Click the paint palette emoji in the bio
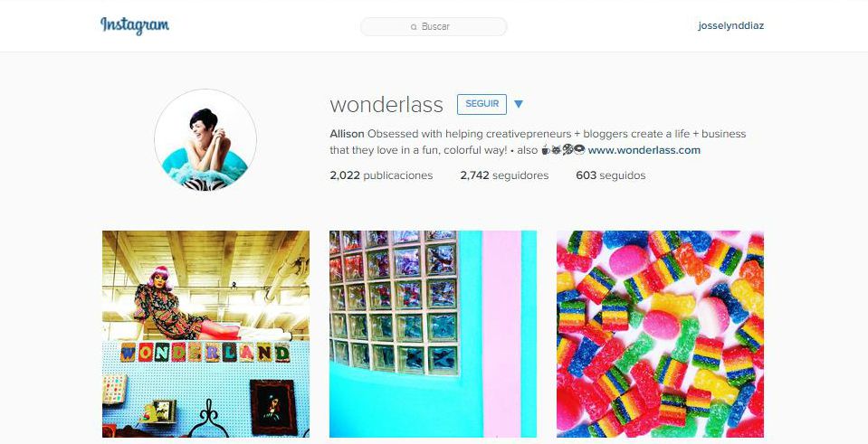The height and width of the screenshot is (444, 868). (x=568, y=150)
